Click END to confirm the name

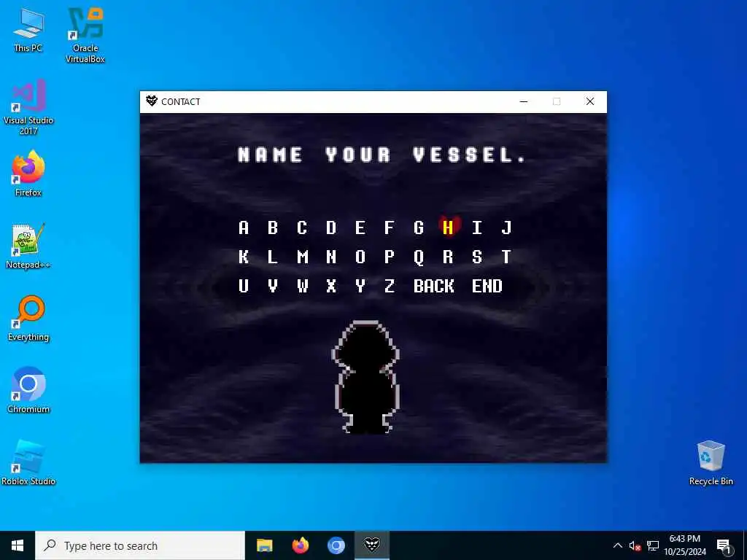[487, 286]
